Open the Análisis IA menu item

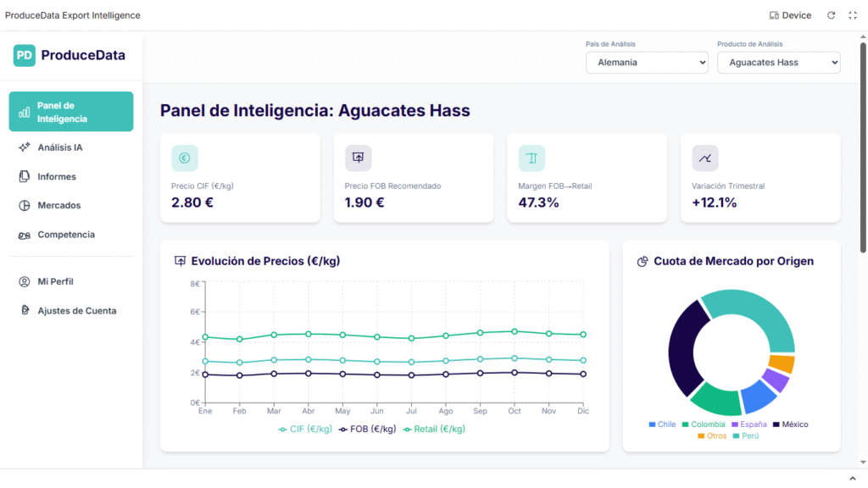pyautogui.click(x=59, y=147)
